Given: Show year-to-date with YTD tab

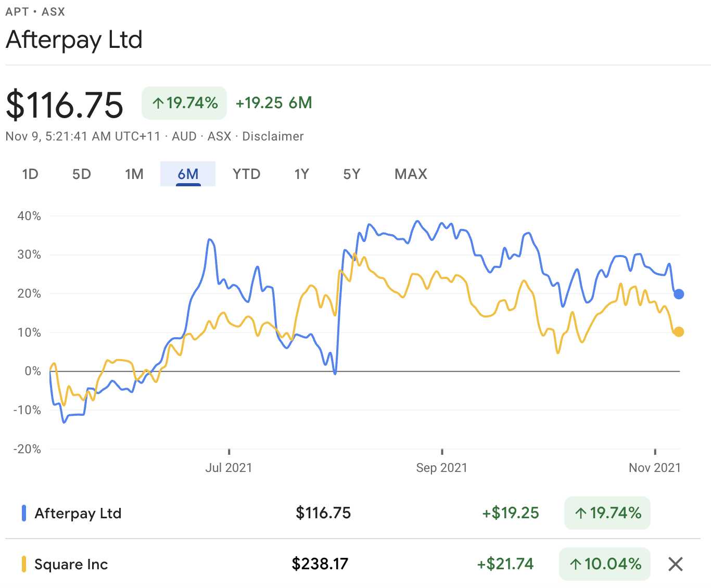Looking at the screenshot, I should [x=246, y=174].
